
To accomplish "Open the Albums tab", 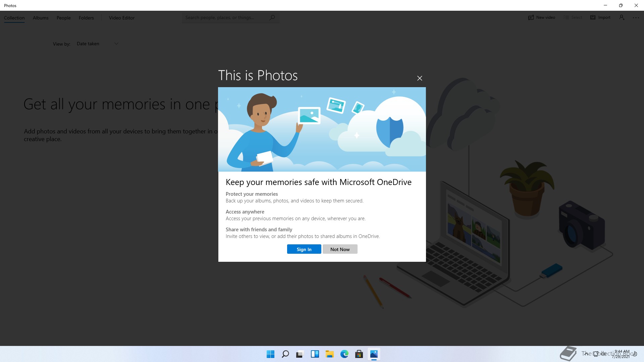I will click(41, 18).
